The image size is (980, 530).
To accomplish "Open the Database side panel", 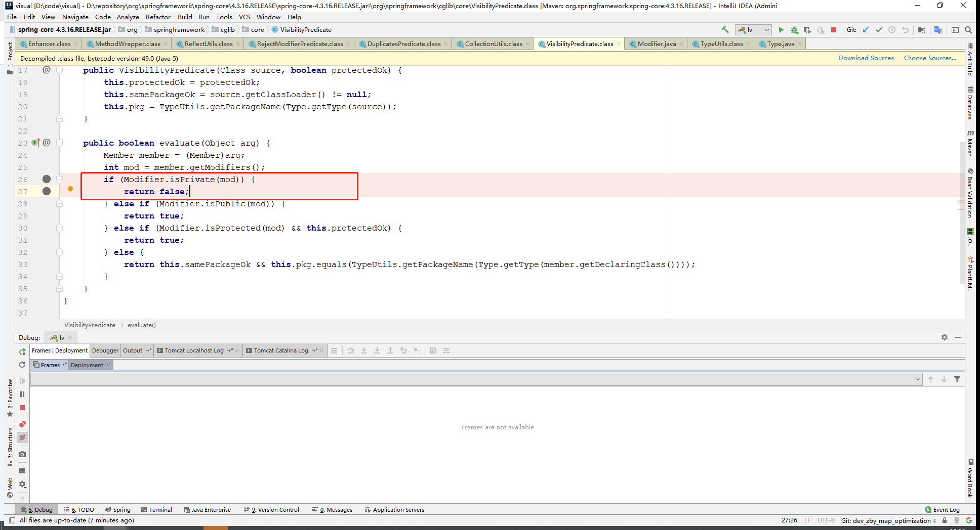I will (970, 103).
